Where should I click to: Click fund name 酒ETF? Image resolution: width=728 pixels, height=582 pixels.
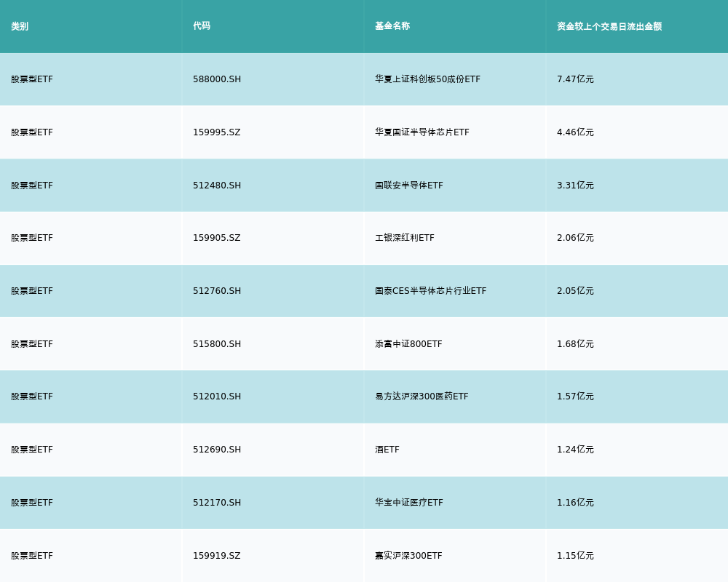[x=387, y=450]
